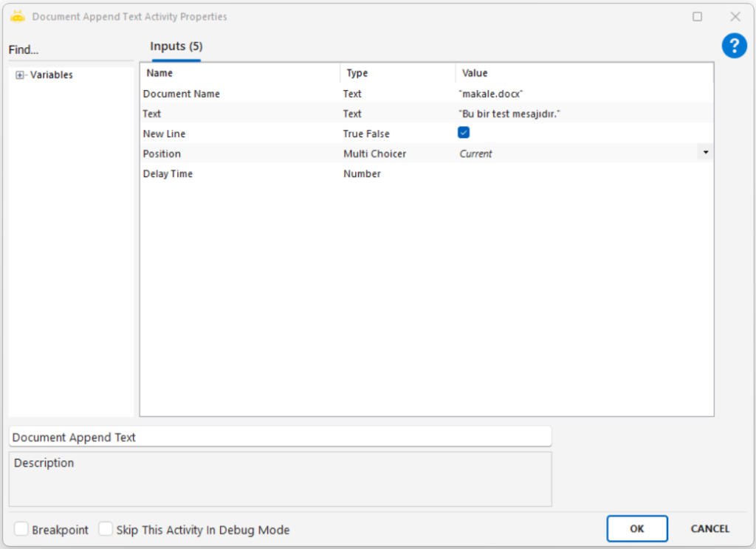Screen dimensions: 756x549
Task: Select the Variables tree item label
Action: click(51, 75)
